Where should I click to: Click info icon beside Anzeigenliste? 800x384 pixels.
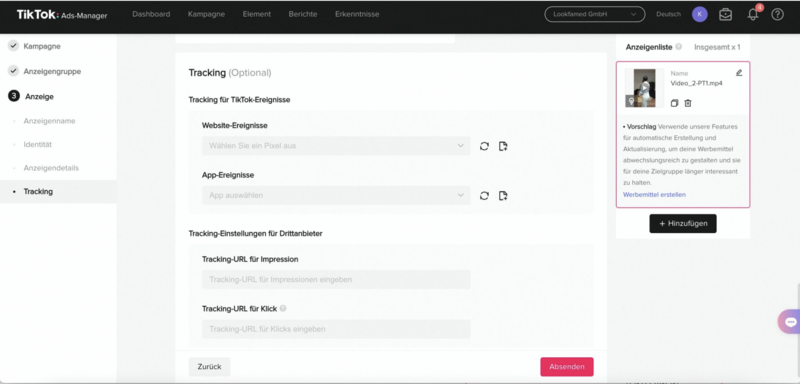[x=679, y=47]
